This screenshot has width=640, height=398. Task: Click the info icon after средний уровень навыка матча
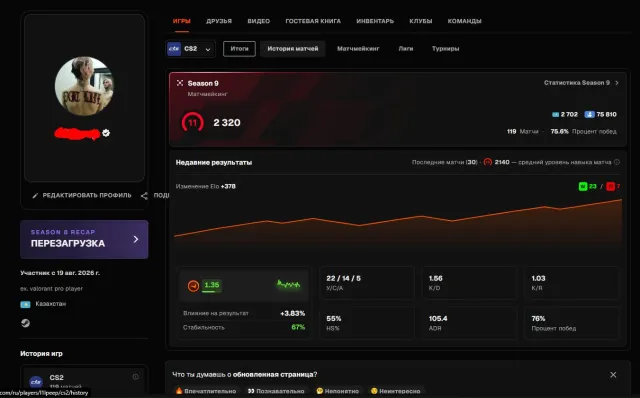tap(617, 162)
